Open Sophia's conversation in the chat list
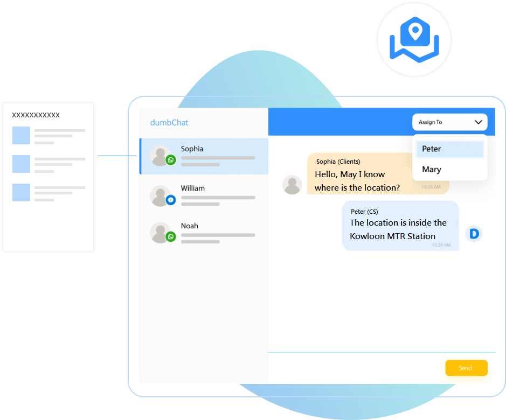 [x=204, y=156]
